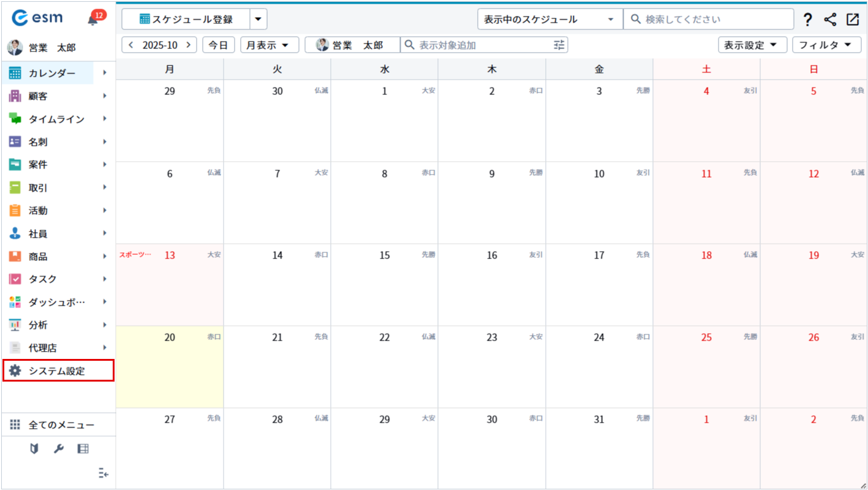Click the 今日 button
This screenshot has width=868, height=490.
point(219,45)
